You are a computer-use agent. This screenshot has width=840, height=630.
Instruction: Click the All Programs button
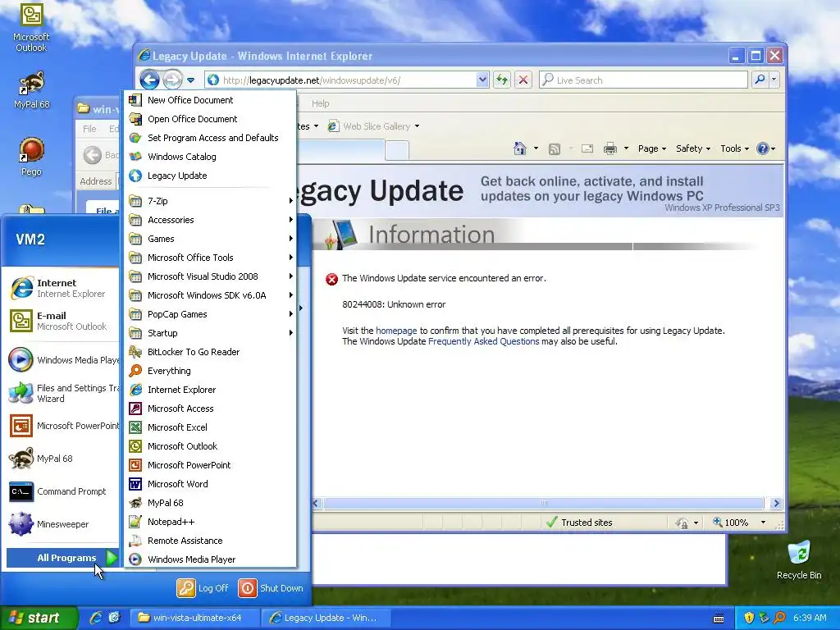pyautogui.click(x=62, y=558)
